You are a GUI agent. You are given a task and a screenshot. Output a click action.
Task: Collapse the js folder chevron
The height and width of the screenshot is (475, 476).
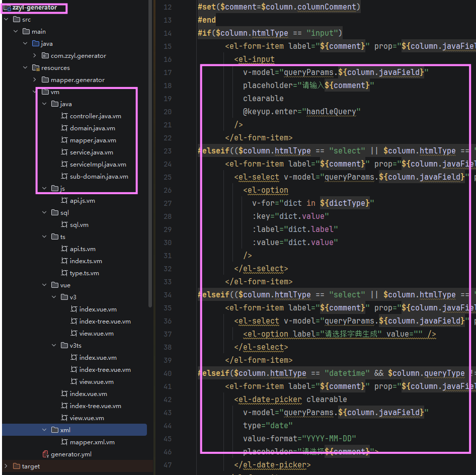[x=44, y=189]
